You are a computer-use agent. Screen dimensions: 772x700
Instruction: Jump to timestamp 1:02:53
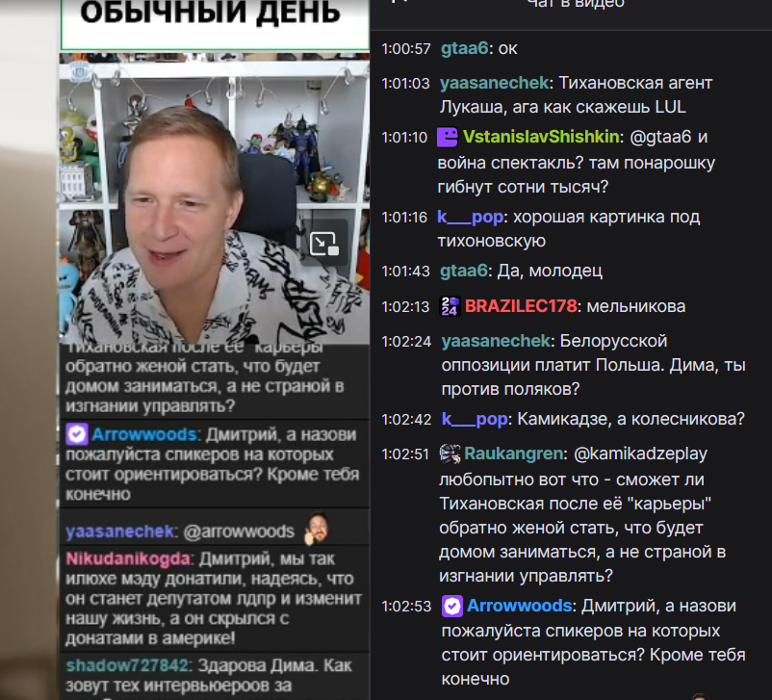[406, 607]
